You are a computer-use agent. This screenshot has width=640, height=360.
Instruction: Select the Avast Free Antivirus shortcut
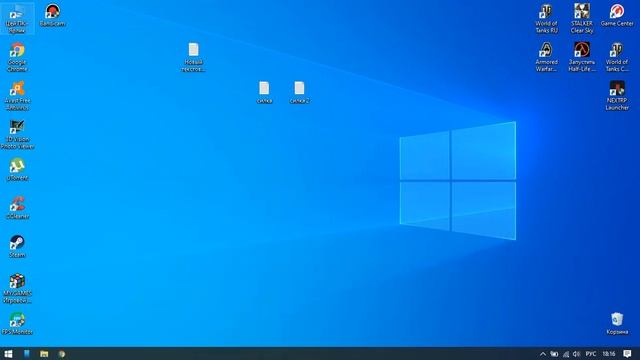coord(17,96)
